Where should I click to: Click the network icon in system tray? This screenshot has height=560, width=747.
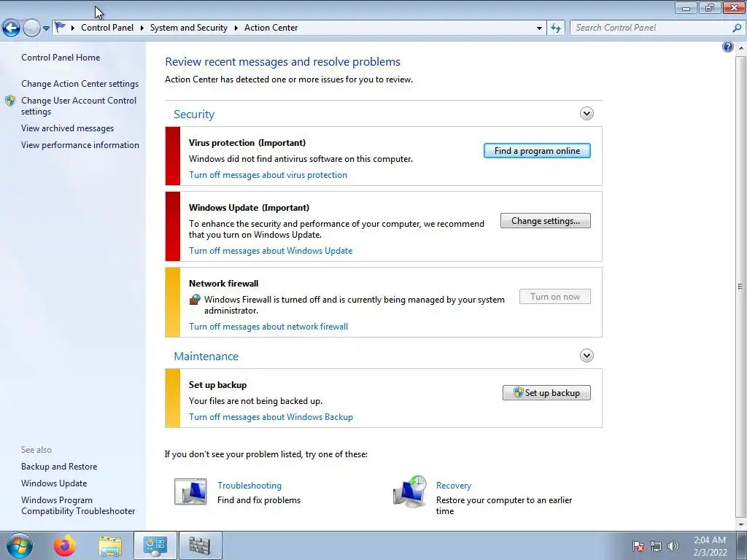point(656,546)
